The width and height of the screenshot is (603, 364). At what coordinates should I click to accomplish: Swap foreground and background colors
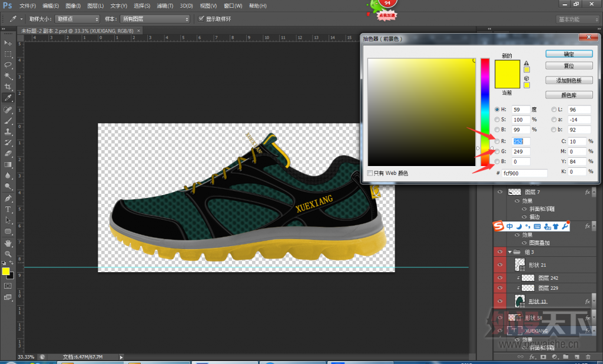[12, 263]
